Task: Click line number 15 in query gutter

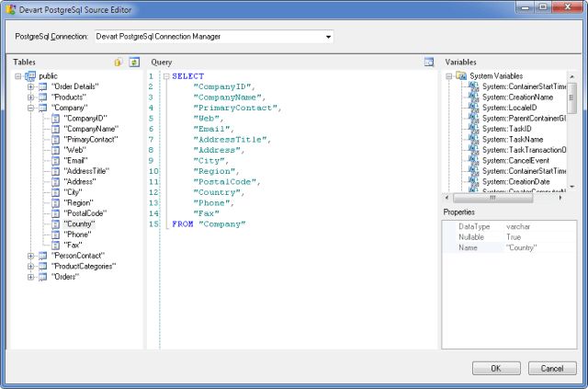Action: pyautogui.click(x=153, y=224)
